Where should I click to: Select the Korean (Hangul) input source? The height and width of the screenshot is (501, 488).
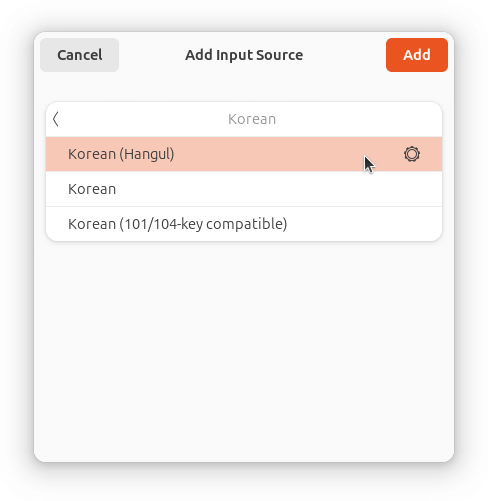tap(244, 154)
